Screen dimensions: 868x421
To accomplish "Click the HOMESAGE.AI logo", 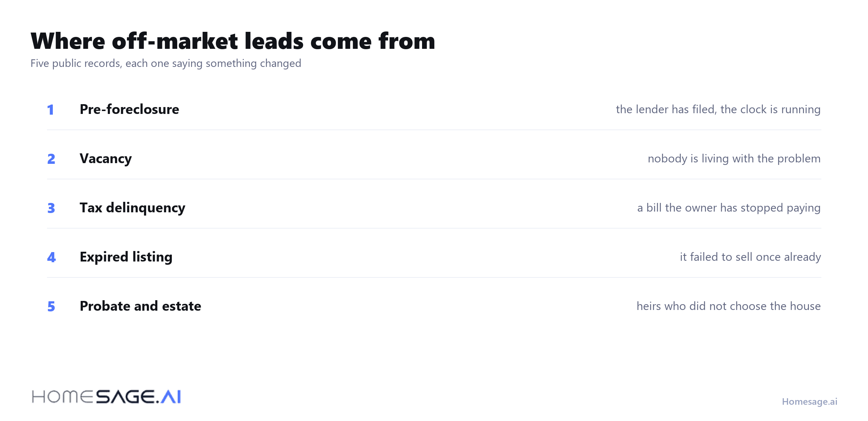I will pyautogui.click(x=106, y=397).
